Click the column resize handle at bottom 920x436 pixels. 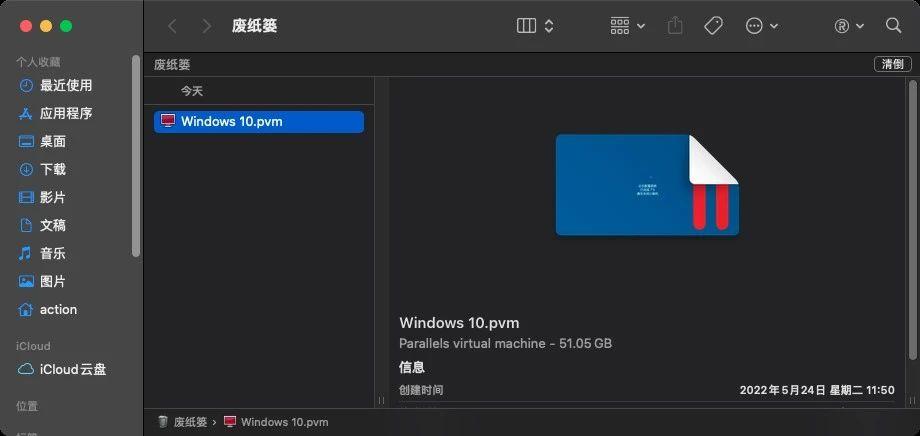381,400
